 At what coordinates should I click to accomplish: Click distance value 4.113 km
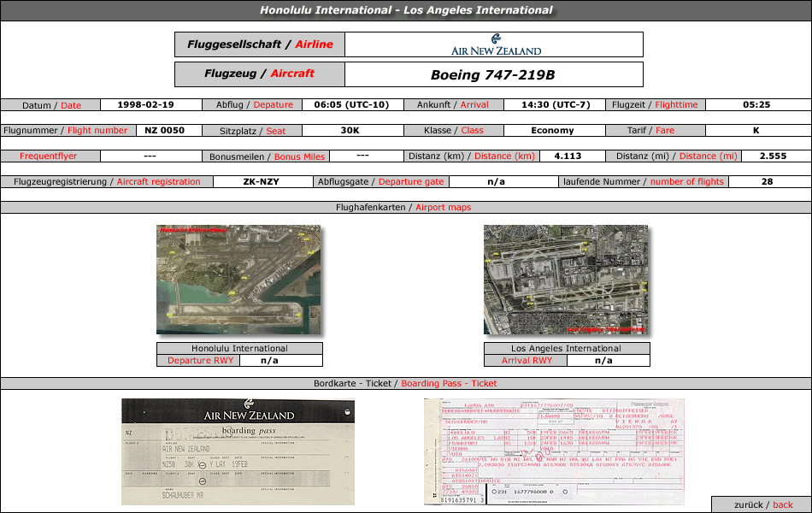click(x=568, y=156)
